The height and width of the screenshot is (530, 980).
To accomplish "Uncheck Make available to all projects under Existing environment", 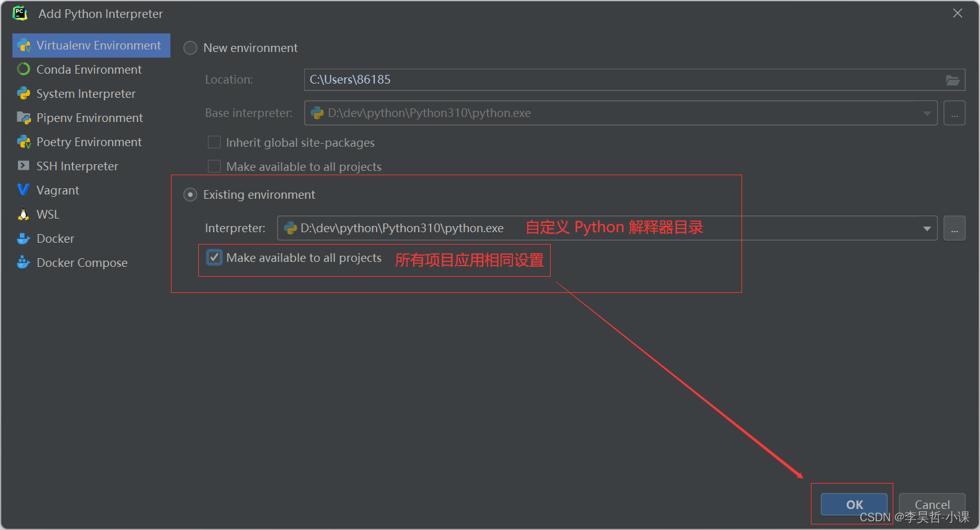I will [214, 258].
